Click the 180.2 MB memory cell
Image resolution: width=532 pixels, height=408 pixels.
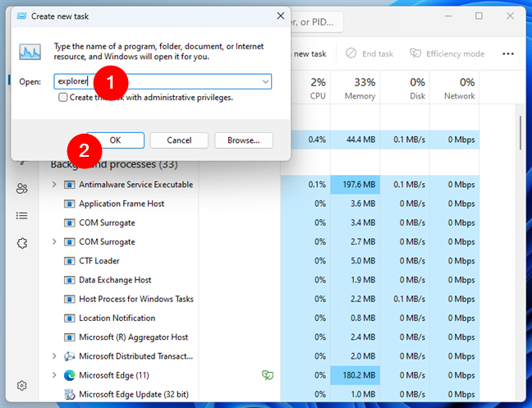point(355,375)
